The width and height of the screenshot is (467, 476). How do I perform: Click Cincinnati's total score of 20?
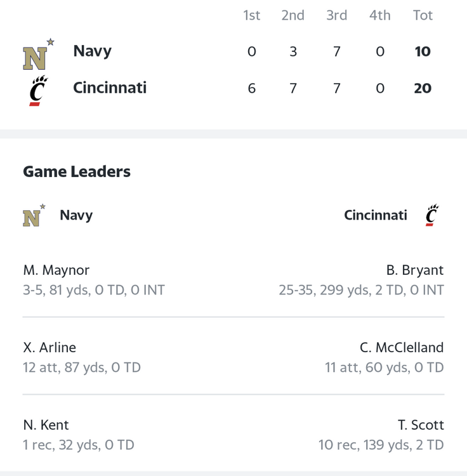click(423, 88)
